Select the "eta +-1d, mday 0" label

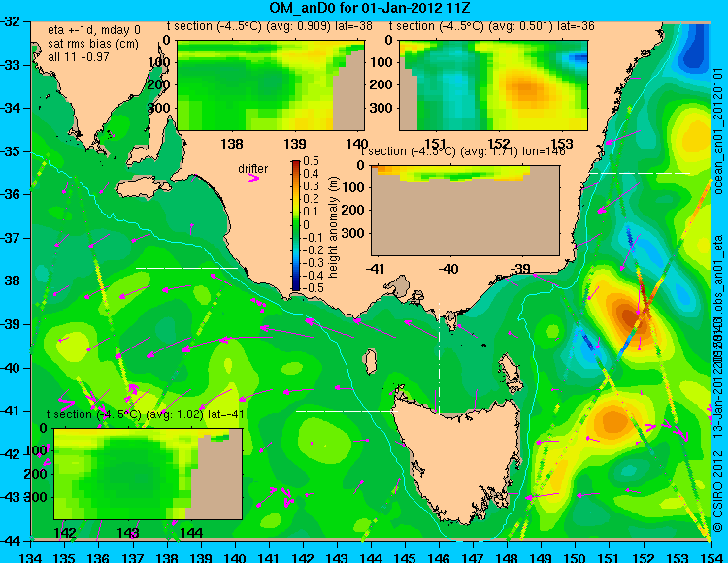94,30
